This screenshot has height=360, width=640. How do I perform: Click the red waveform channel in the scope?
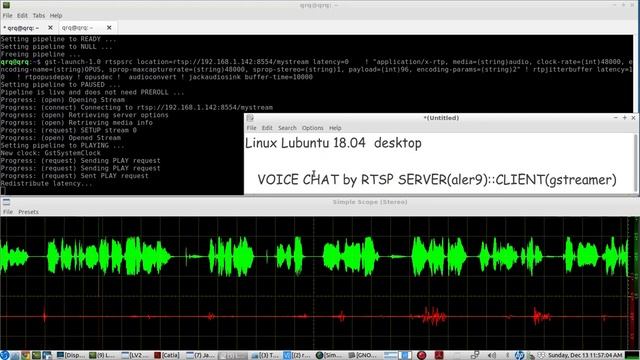point(314,316)
